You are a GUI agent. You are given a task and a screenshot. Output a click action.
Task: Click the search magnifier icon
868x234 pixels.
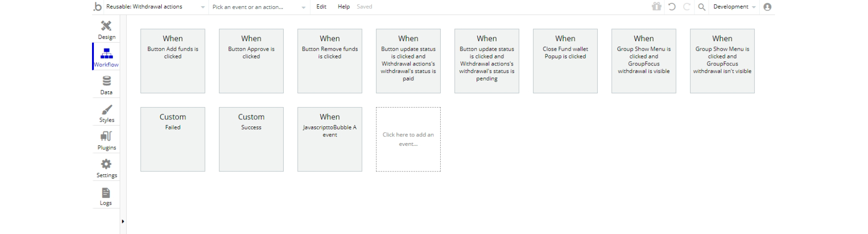click(x=702, y=7)
